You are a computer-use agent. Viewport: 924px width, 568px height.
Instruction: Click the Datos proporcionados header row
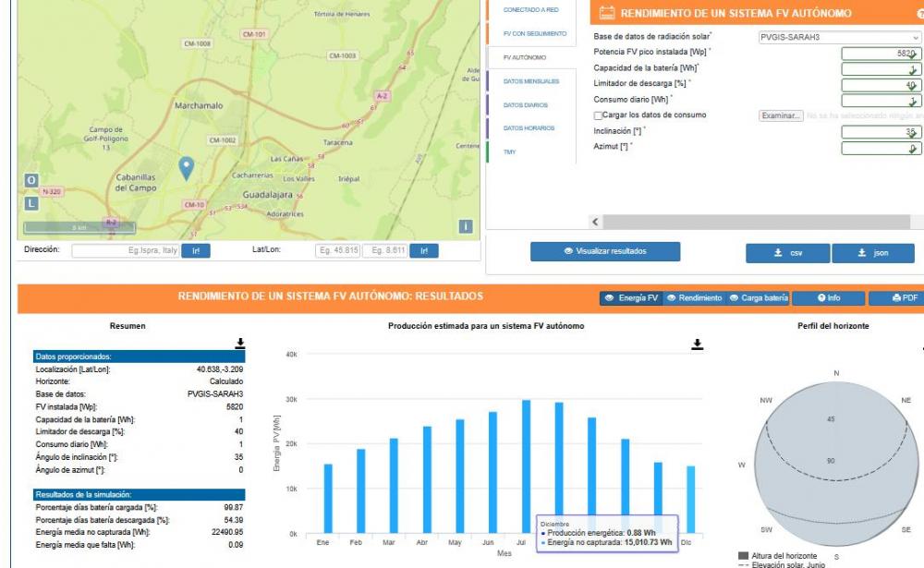coord(140,357)
